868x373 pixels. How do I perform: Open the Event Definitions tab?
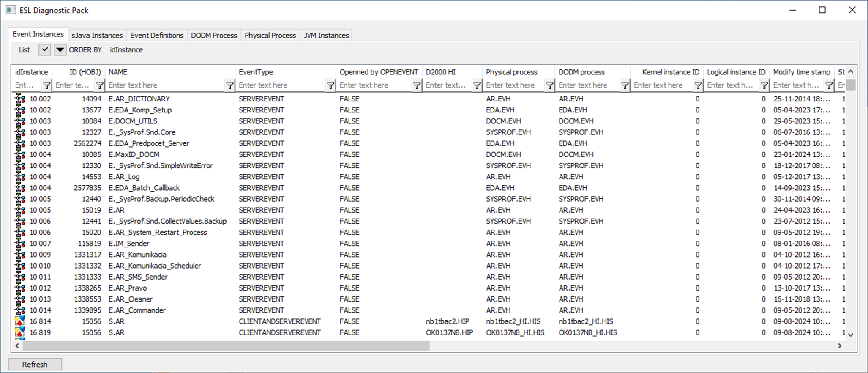pos(157,36)
